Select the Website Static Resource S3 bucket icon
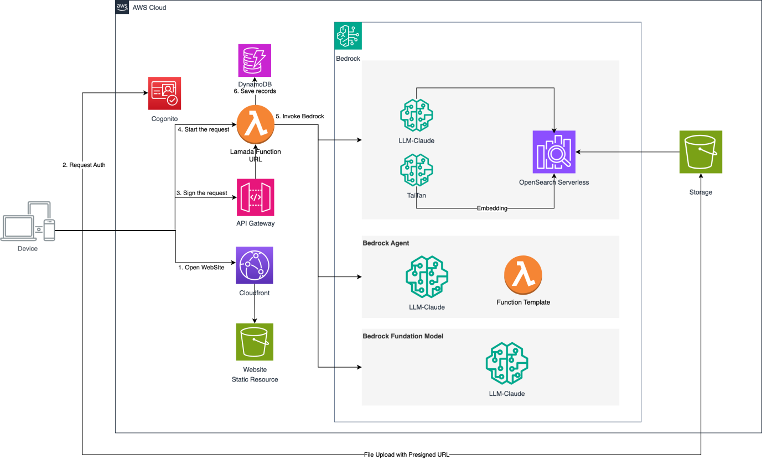The height and width of the screenshot is (460, 762). tap(255, 342)
